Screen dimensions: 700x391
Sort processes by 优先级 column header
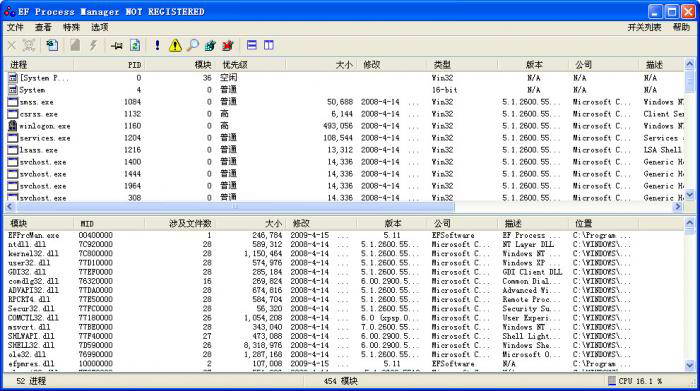coord(252,65)
